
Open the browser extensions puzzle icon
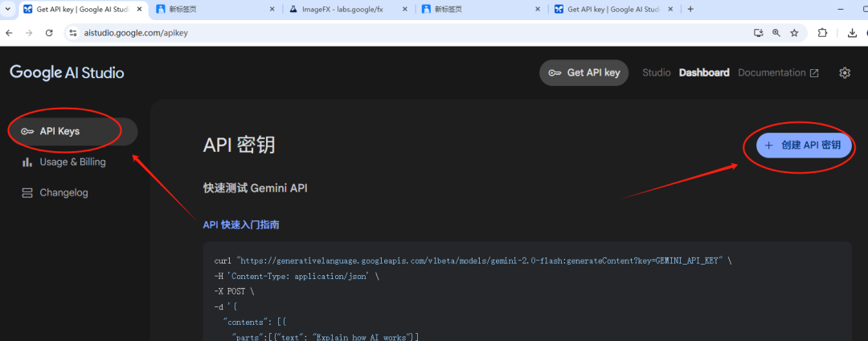click(823, 33)
